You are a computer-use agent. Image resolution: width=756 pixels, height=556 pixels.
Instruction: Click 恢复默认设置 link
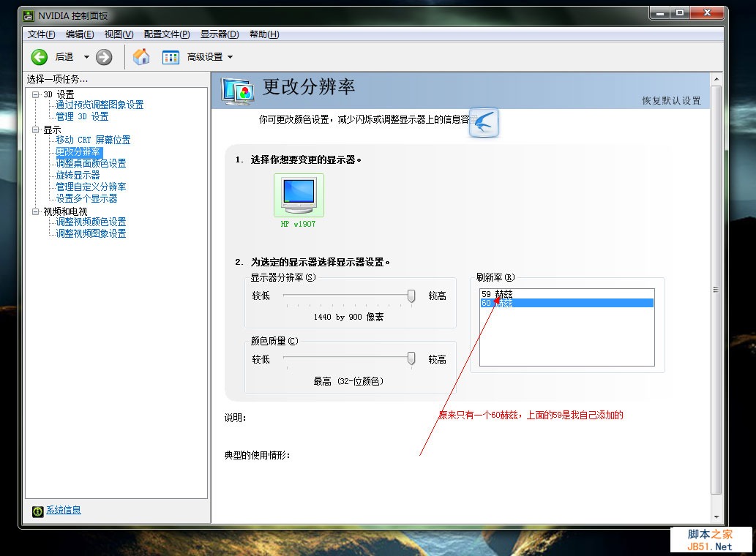pos(671,100)
